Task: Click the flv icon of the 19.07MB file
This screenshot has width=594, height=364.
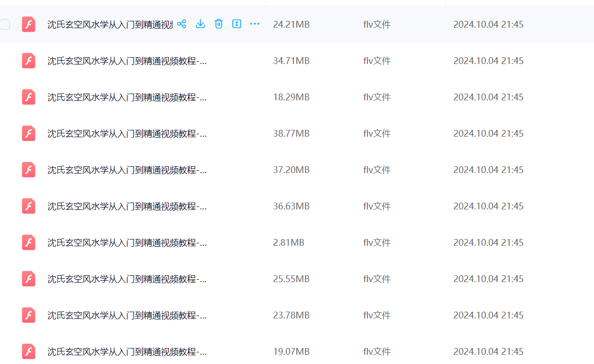Action: coord(29,351)
